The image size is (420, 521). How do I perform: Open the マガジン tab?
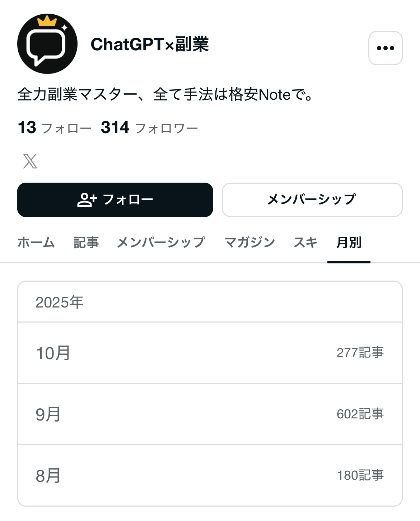pyautogui.click(x=249, y=243)
